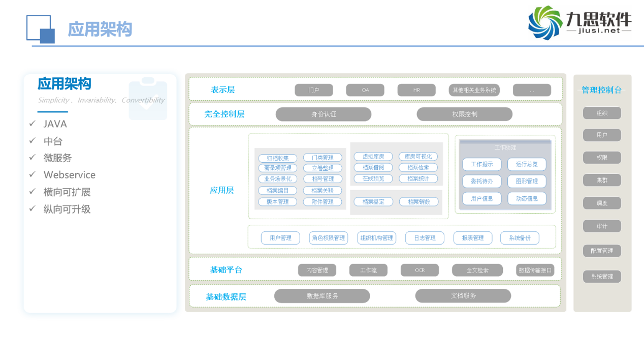Click the 权限控制 pill

[464, 114]
